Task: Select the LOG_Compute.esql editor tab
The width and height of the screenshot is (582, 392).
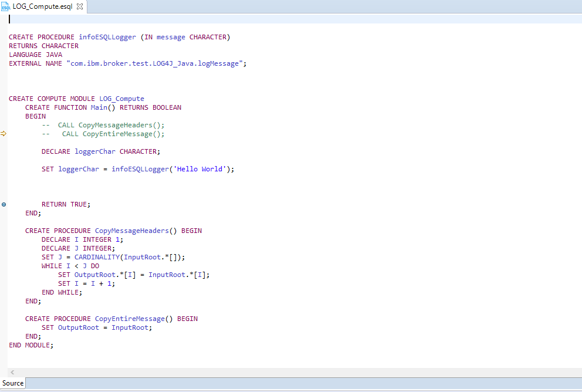Action: 42,6
